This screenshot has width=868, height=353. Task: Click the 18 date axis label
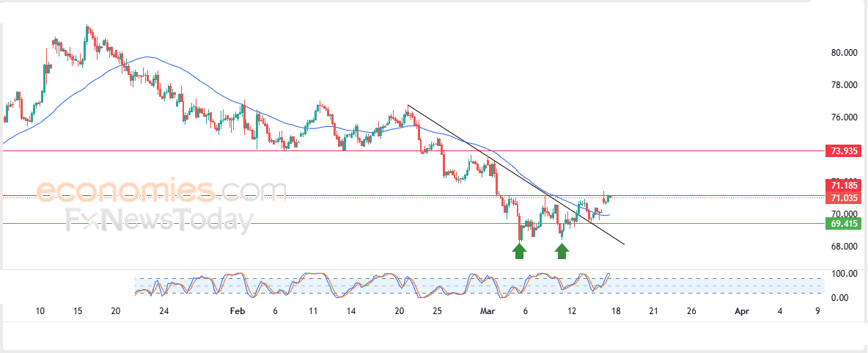click(x=616, y=311)
